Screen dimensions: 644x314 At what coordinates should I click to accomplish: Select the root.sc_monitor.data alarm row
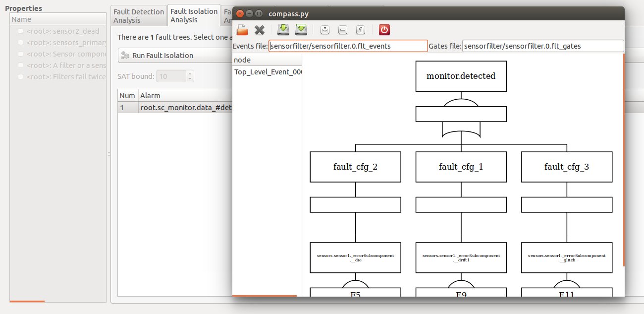point(175,107)
